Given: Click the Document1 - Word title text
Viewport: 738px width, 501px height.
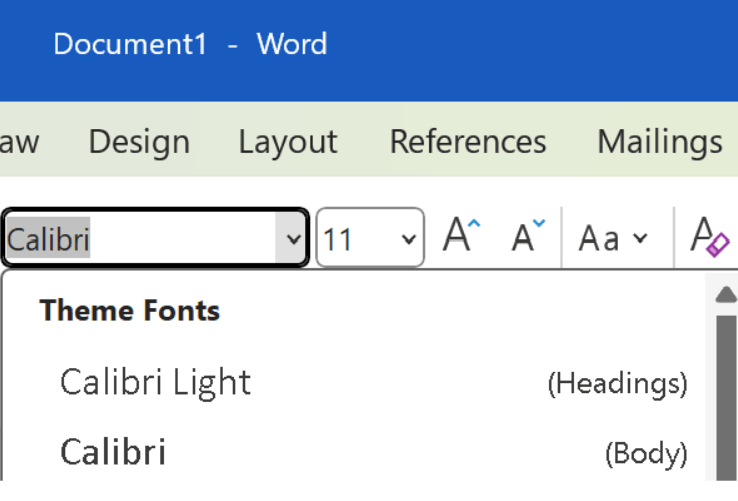Looking at the screenshot, I should [x=190, y=44].
